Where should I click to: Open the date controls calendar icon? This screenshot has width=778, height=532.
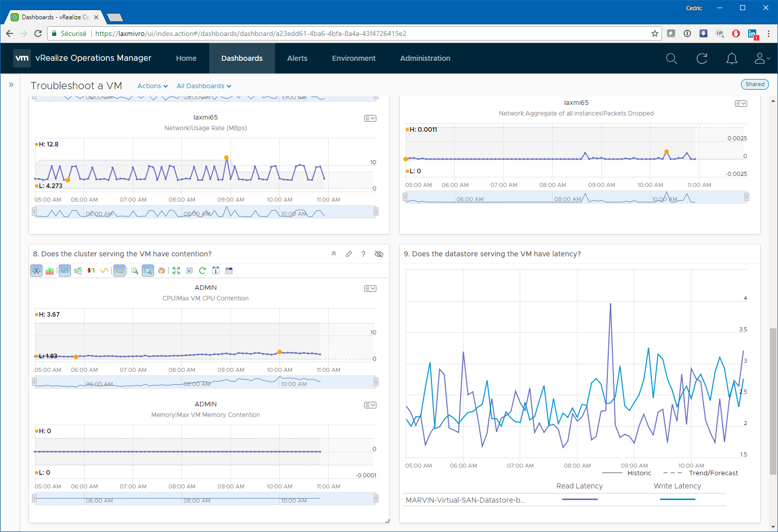click(x=229, y=271)
